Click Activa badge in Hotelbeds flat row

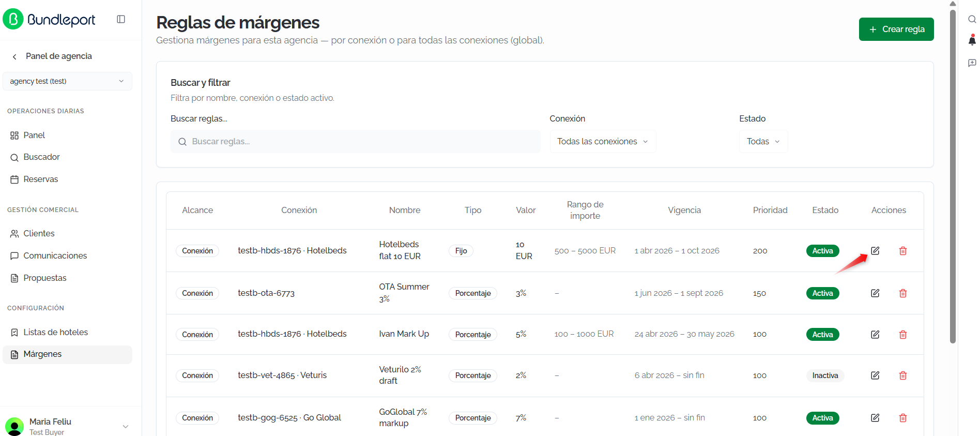click(823, 251)
